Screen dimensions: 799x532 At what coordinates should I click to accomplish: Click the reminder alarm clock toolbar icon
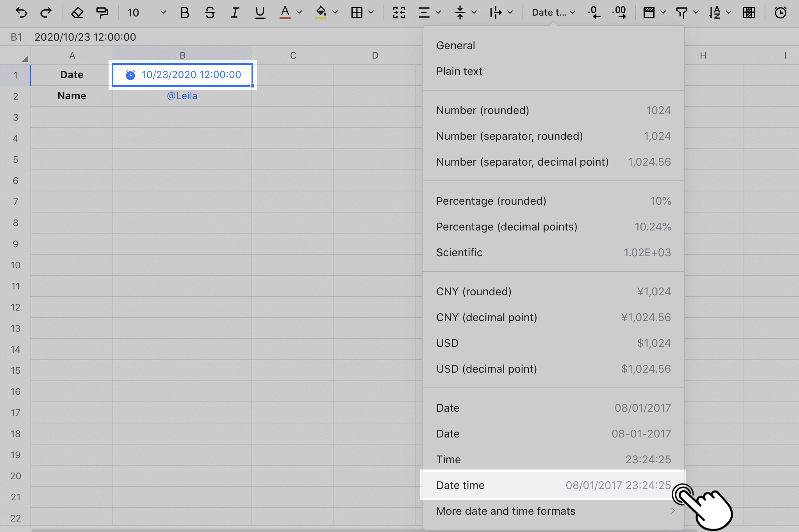tap(780, 12)
